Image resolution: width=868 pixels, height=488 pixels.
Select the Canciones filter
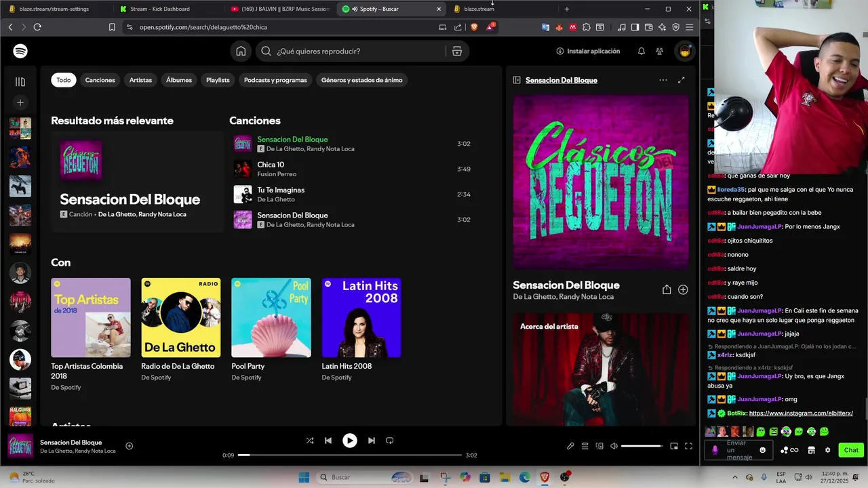pos(100,80)
